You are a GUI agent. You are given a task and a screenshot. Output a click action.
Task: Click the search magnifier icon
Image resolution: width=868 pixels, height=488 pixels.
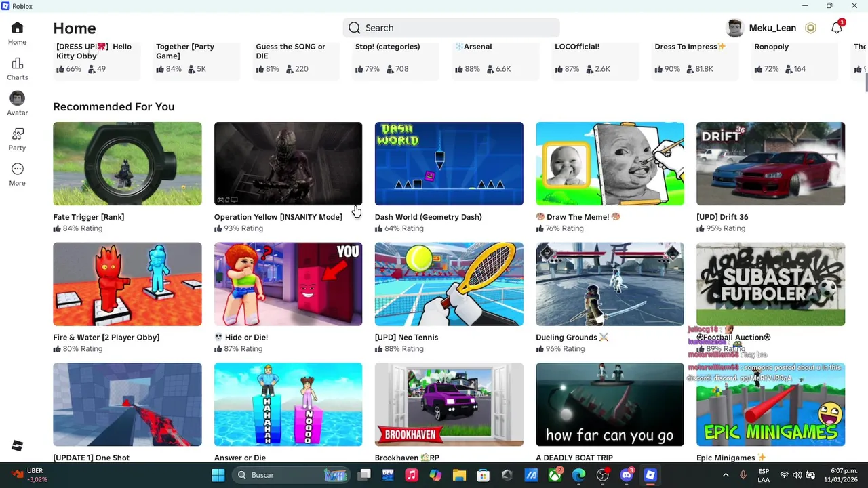point(355,28)
